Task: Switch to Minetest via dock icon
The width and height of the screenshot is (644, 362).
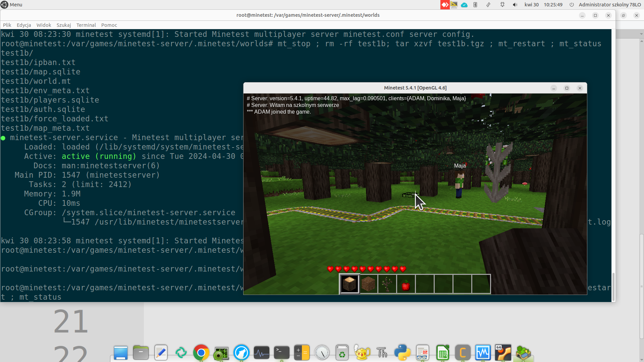Action: [523, 353]
